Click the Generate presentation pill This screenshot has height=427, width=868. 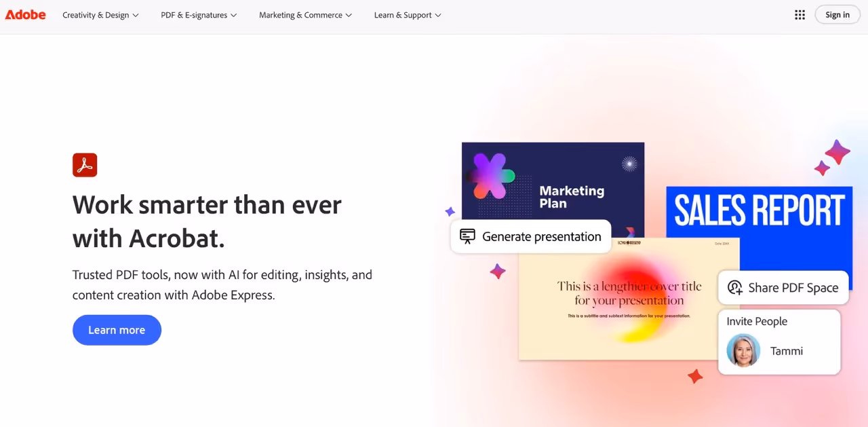tap(531, 236)
